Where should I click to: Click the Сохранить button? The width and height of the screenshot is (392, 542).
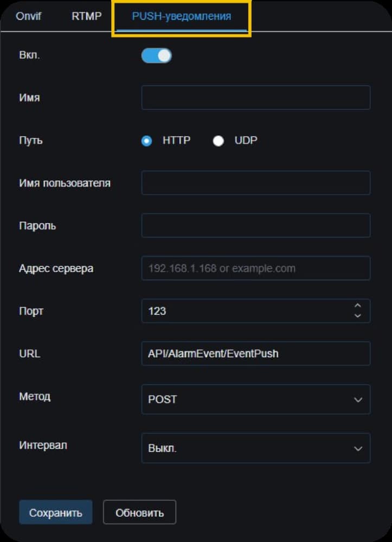click(x=56, y=512)
